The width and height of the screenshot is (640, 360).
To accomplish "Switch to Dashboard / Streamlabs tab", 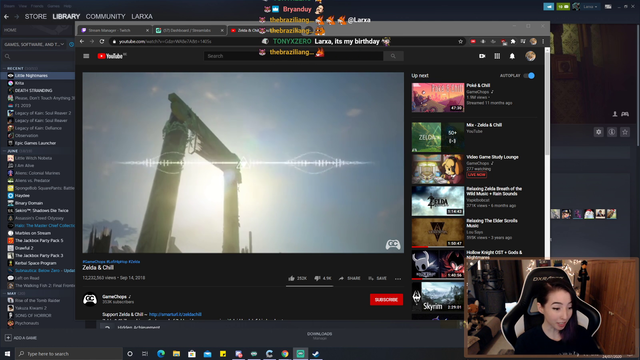I will point(190,30).
